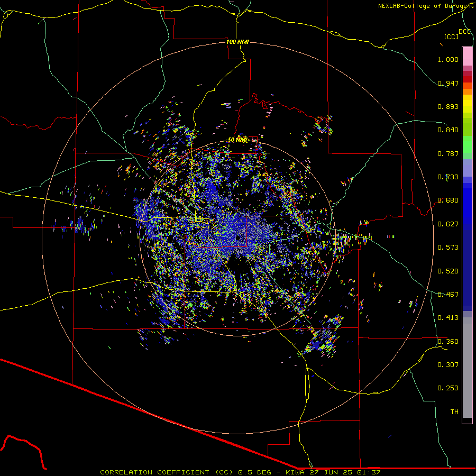
Task: Click the CORRELATION COEFFICIENT (CC) caption text
Action: [x=167, y=472]
